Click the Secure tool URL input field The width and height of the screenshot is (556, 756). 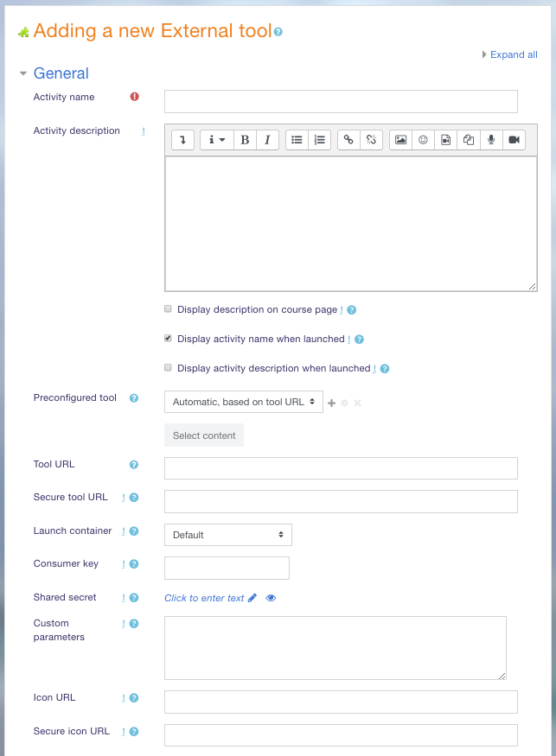click(x=341, y=501)
